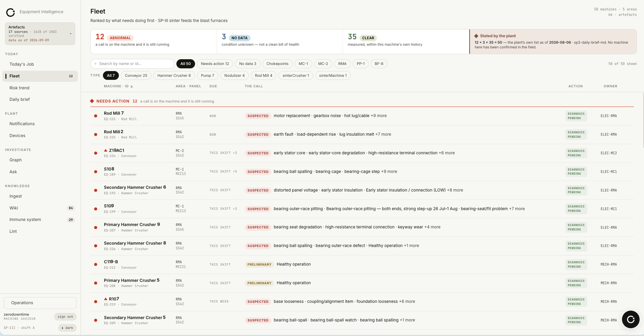Expand '+7 more' on Rod Mill 2 call
Screen dimensions: 644x336
point(383,134)
